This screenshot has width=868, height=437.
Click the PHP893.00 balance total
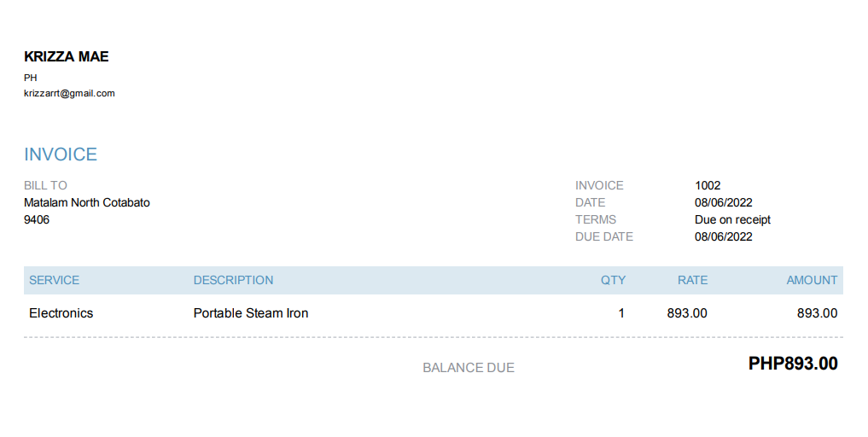click(793, 364)
